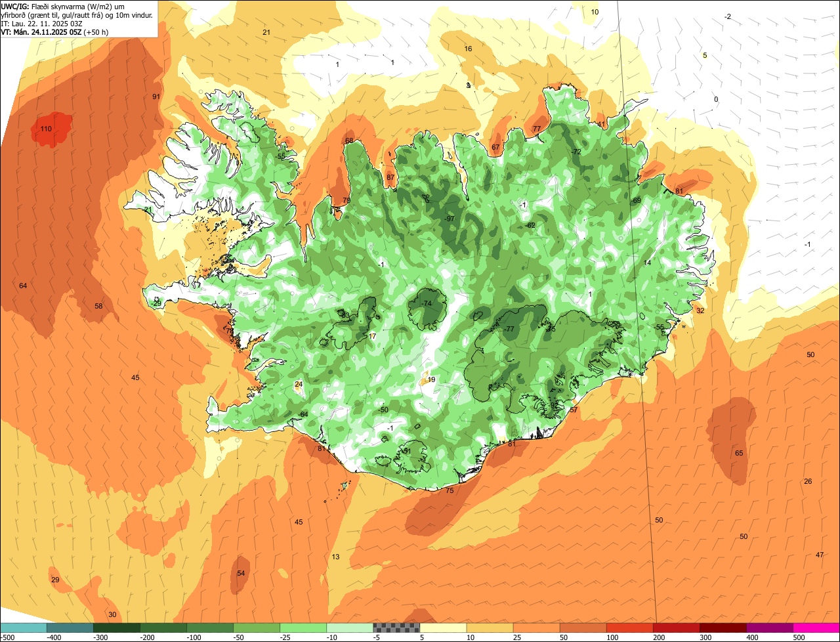Viewport: 840px width, 642px height.
Task: Click the "-72" value in northeast Iceland
Action: coord(576,152)
